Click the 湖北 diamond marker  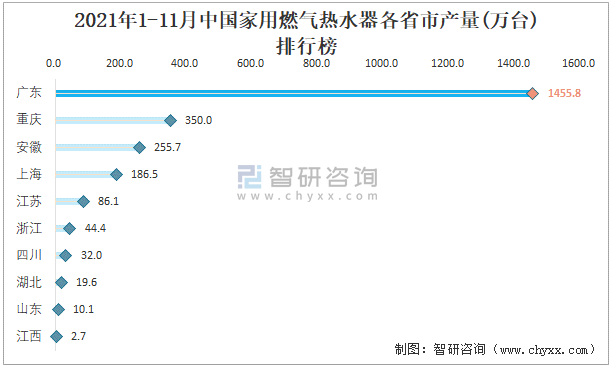click(x=61, y=282)
